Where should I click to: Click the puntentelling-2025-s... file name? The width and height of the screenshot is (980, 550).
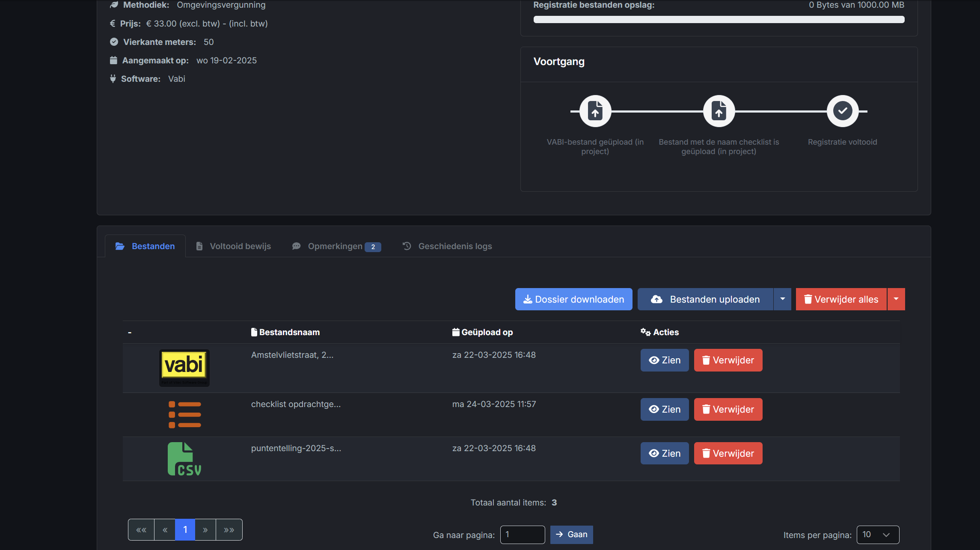point(296,448)
